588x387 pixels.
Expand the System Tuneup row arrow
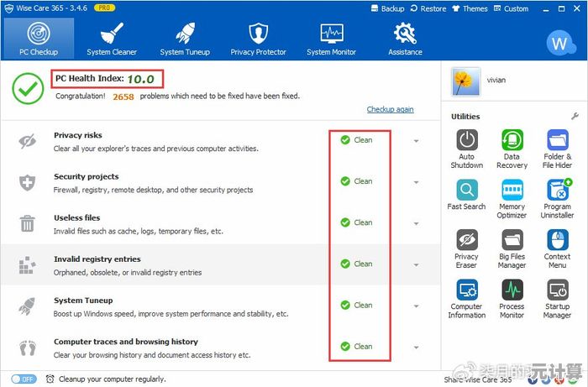[x=417, y=306]
